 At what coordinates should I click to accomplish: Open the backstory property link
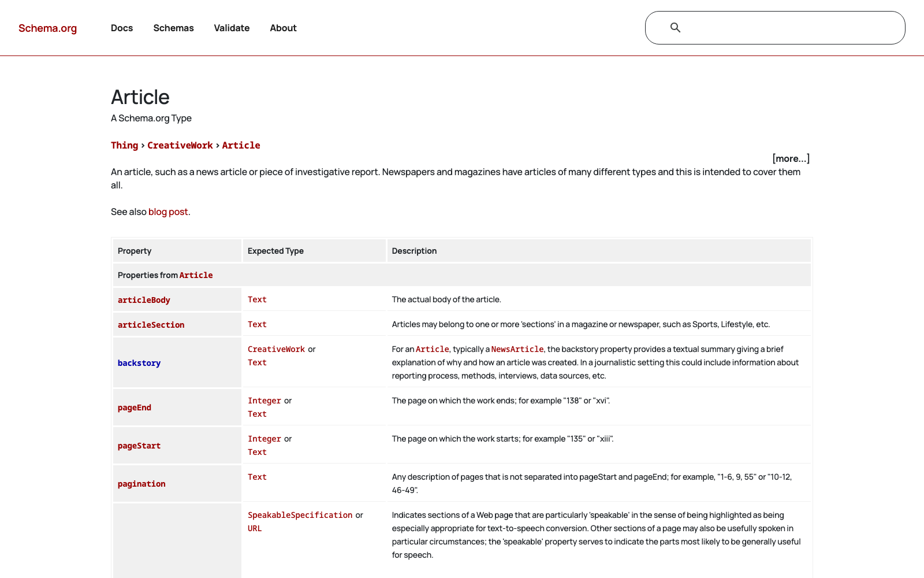click(x=139, y=363)
